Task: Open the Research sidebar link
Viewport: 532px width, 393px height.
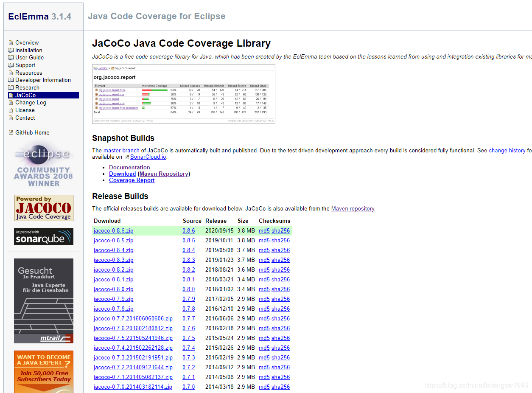Action: [27, 87]
